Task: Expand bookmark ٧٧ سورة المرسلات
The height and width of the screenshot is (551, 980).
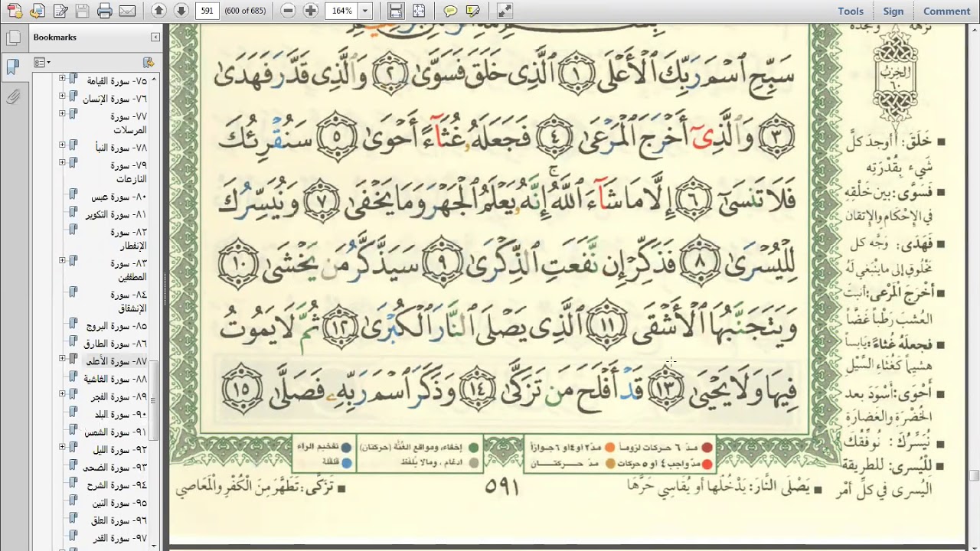Action: click(x=62, y=114)
